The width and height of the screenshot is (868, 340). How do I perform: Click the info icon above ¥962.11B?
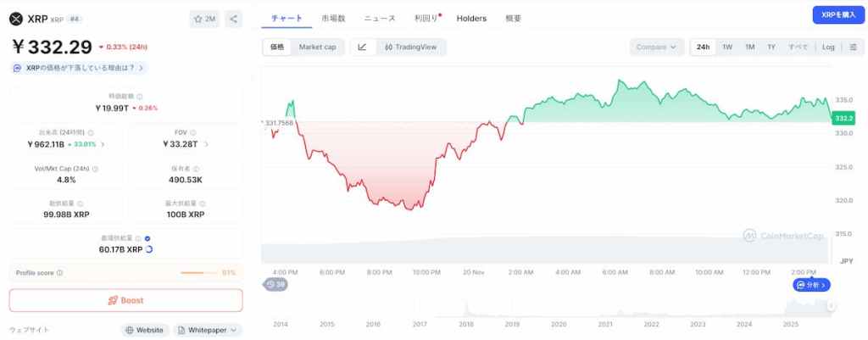click(x=91, y=133)
